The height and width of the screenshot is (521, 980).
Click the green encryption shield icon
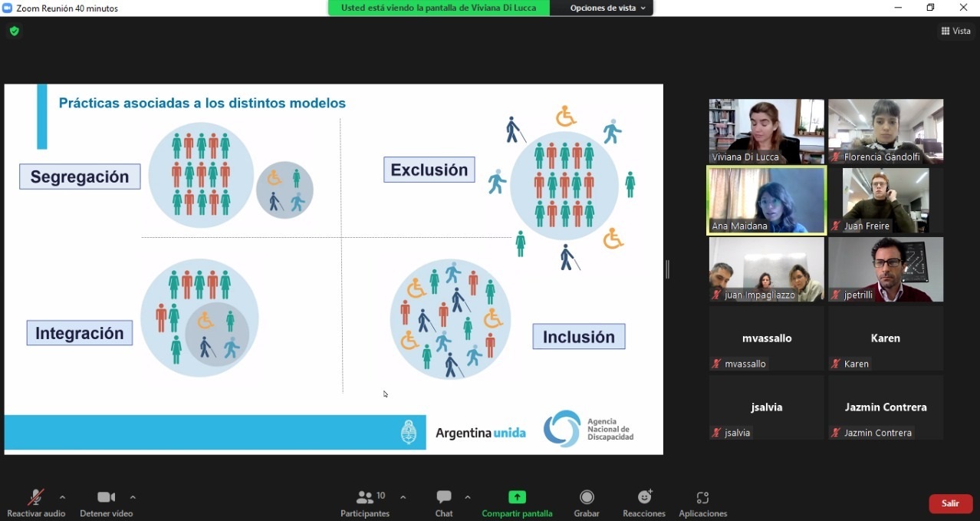point(14,31)
